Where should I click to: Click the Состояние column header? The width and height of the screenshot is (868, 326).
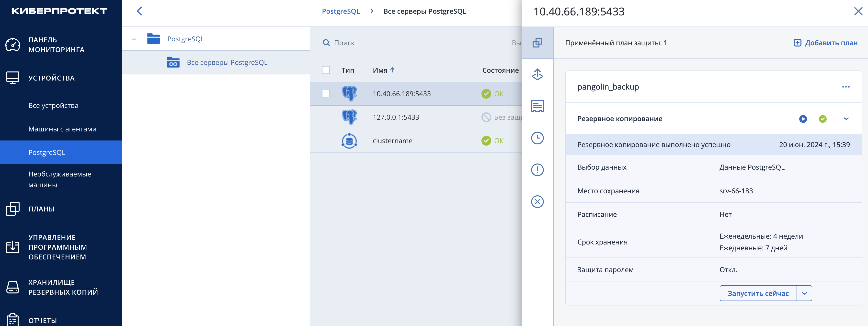coord(500,70)
